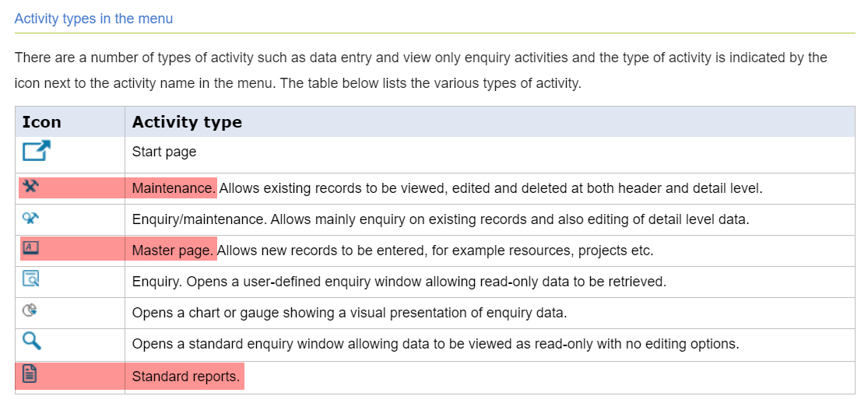Viewport: 868px width, 410px height.
Task: Click the 'Opens a standard enquiry window' description
Action: coord(434,343)
